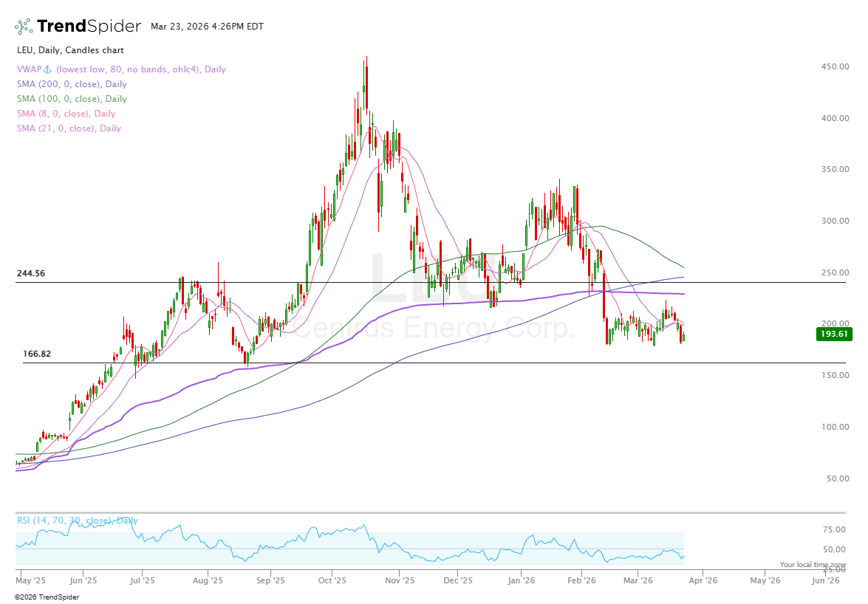
Task: Click the Aug '25 date axis label
Action: tap(208, 580)
